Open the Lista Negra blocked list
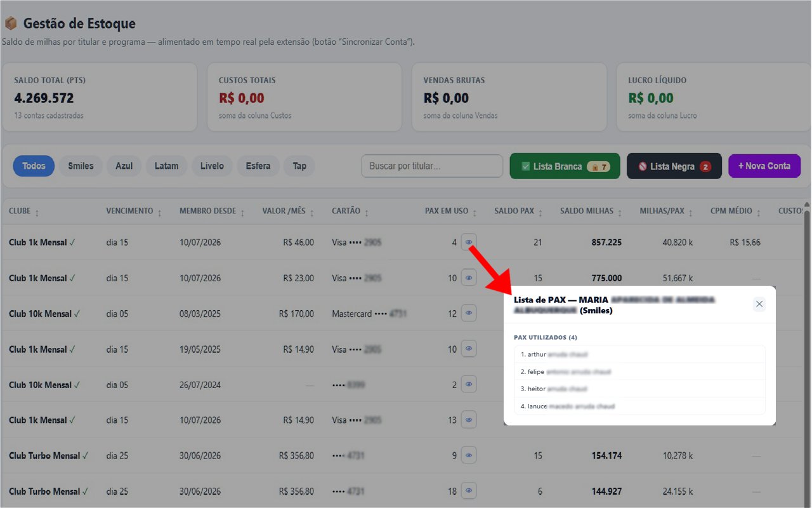Screen dimensions: 812x508 click(x=674, y=166)
